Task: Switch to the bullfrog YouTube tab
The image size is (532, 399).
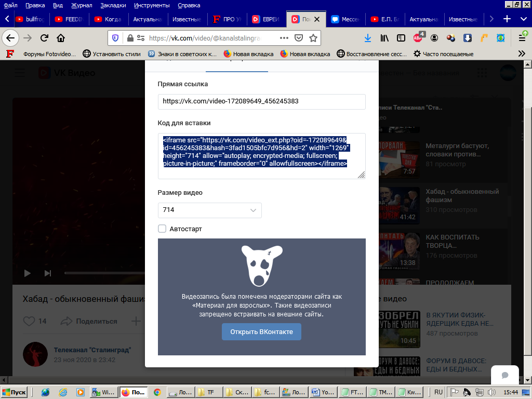Action: tap(30, 19)
